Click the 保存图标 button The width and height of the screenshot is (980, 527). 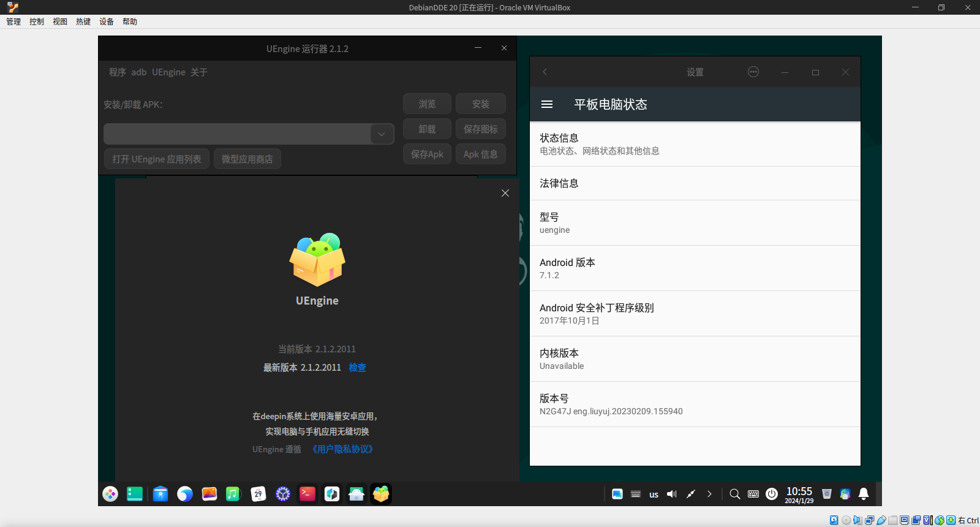(x=481, y=129)
